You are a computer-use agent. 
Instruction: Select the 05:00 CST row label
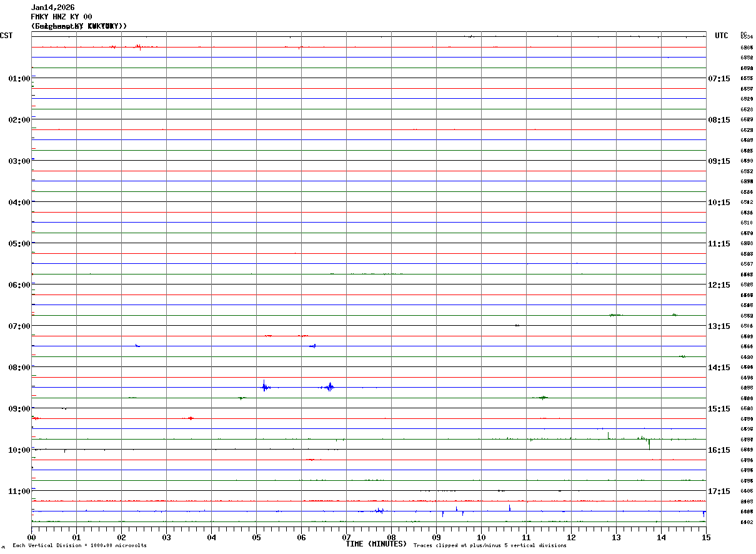[19, 244]
